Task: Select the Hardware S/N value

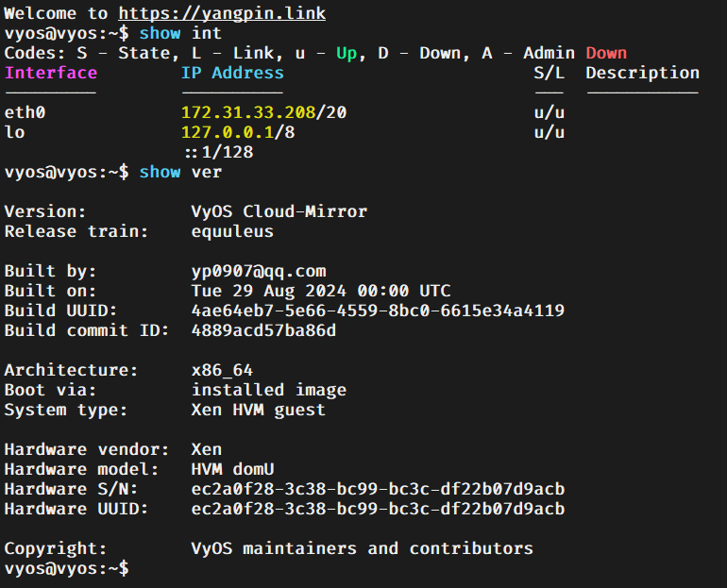Action: [378, 489]
